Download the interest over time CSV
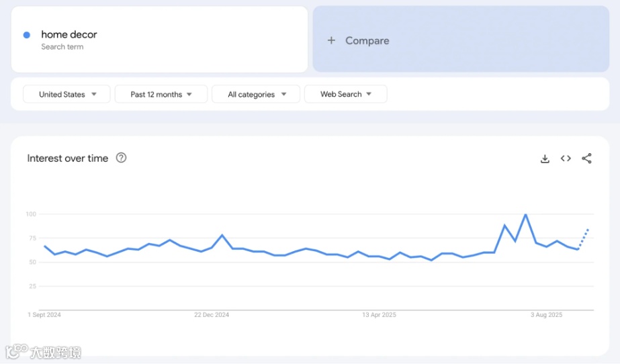 [545, 158]
